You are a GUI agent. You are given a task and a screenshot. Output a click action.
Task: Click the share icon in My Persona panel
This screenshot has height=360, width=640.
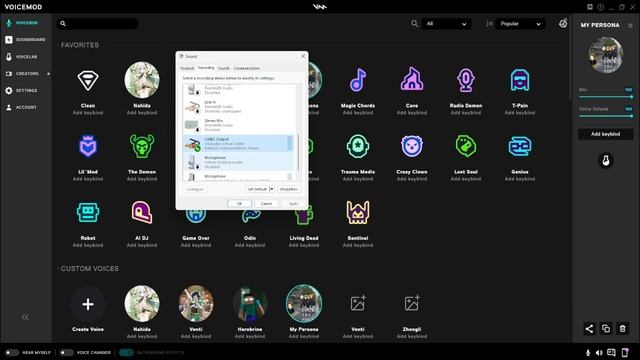pyautogui.click(x=589, y=329)
